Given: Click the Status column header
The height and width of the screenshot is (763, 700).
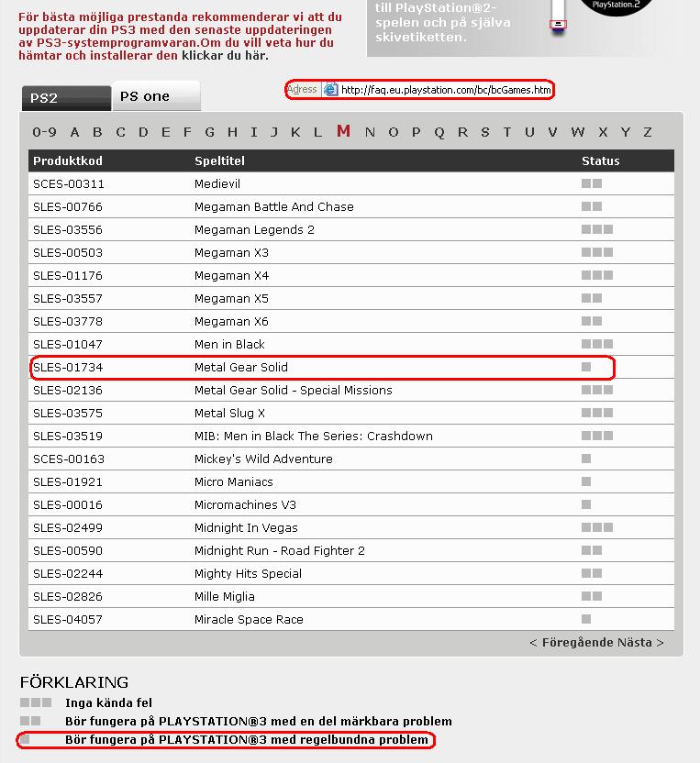Looking at the screenshot, I should click(601, 161).
